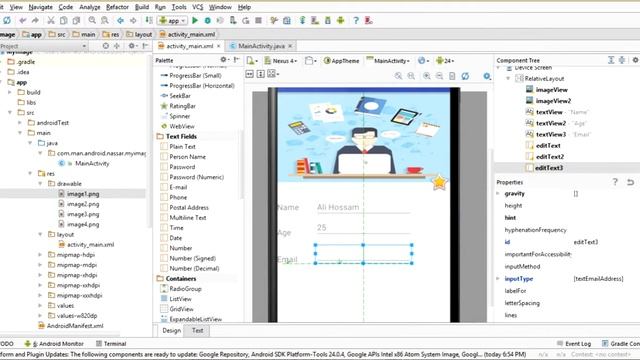Click the Make Project icon
640x360 pixels.
[x=149, y=20]
